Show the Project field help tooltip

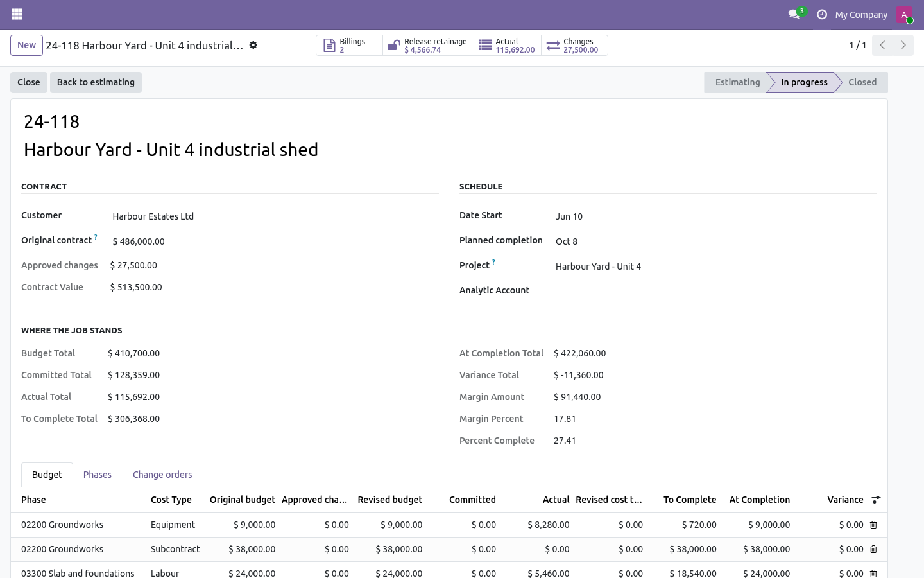(493, 262)
